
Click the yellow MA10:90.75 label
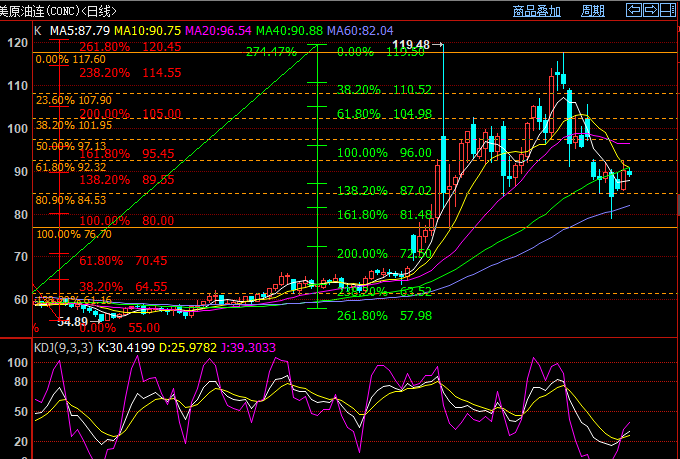pyautogui.click(x=147, y=30)
